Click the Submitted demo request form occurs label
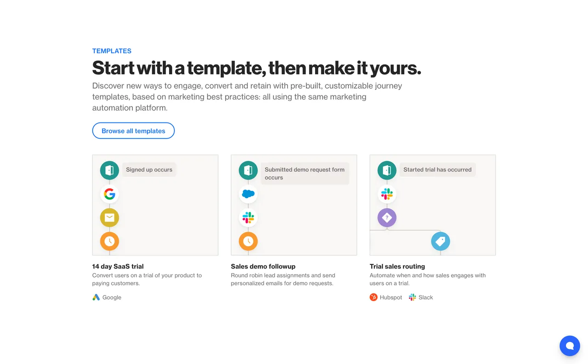 click(x=305, y=174)
